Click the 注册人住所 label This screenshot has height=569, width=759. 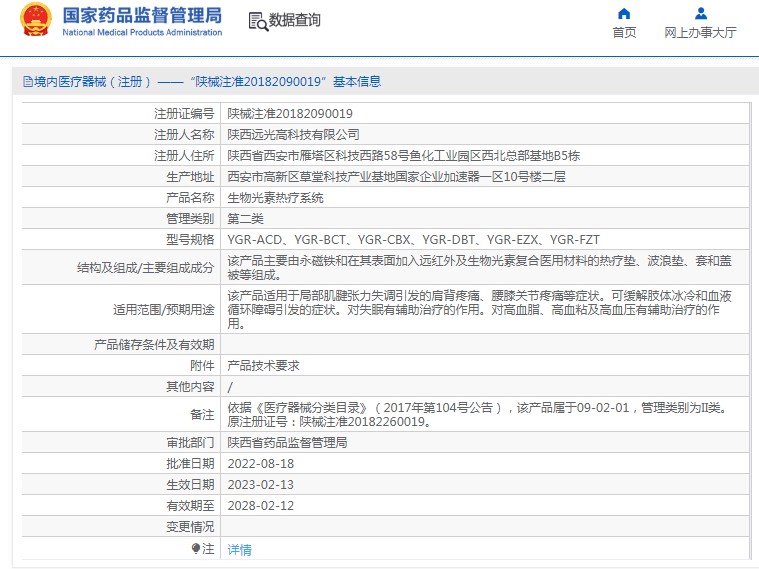coord(184,155)
